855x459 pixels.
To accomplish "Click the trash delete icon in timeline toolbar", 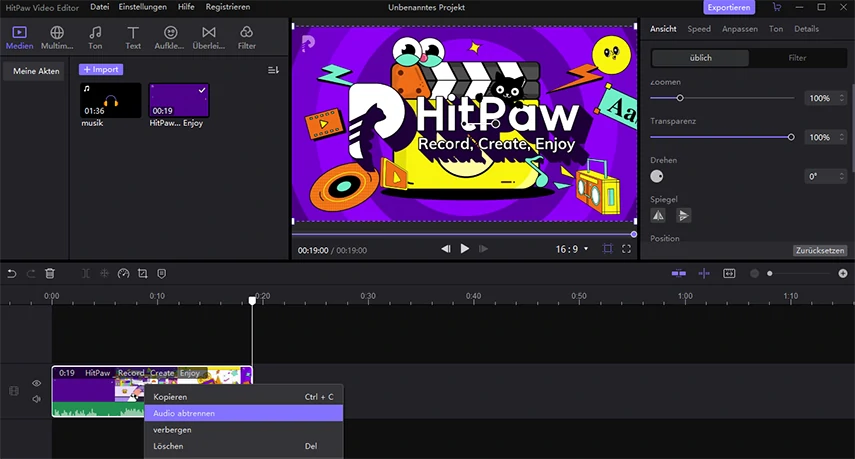I will [50, 274].
